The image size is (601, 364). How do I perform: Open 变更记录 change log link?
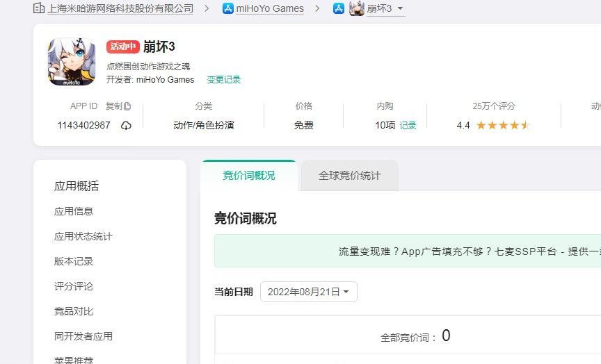(x=224, y=80)
